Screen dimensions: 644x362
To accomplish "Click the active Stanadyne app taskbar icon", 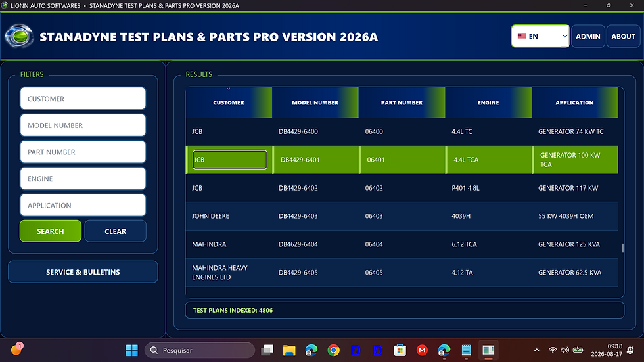I will [488, 350].
